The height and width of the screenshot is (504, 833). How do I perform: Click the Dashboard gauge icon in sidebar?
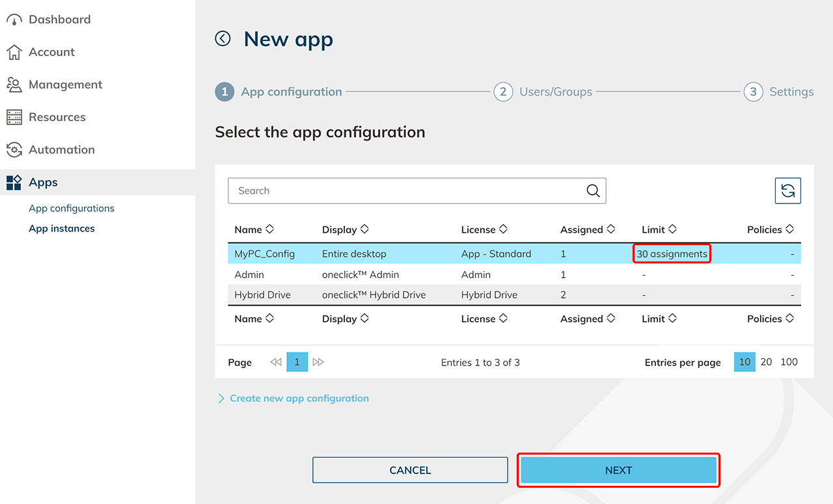[x=14, y=20]
